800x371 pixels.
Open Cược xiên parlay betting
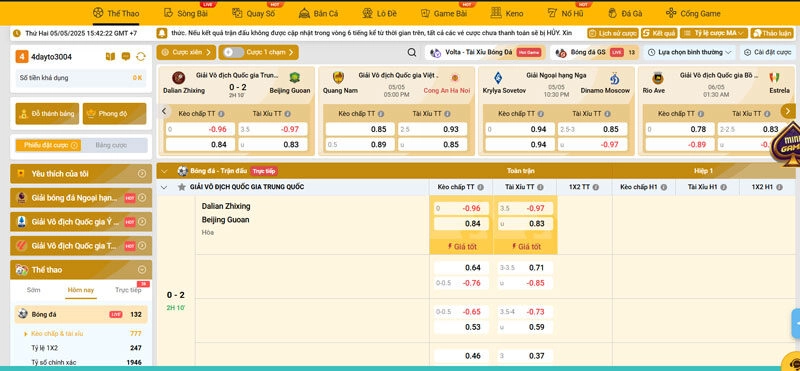tap(186, 52)
